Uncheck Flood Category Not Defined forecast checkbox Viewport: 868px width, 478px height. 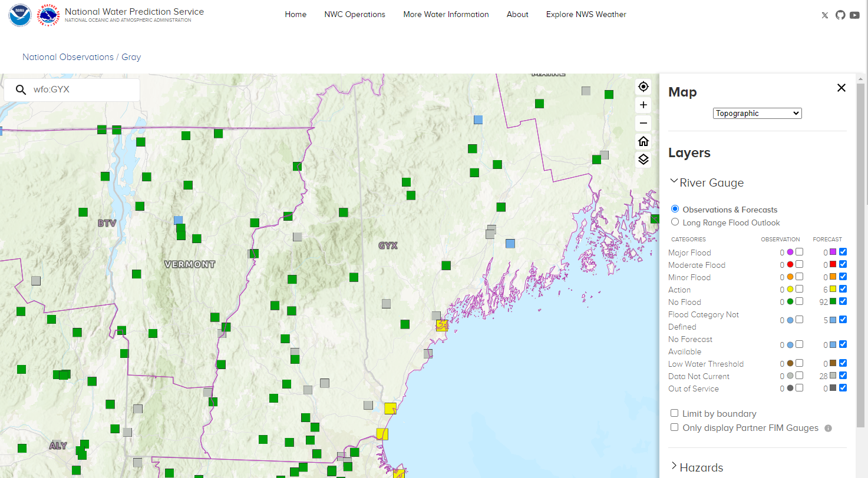pos(843,320)
